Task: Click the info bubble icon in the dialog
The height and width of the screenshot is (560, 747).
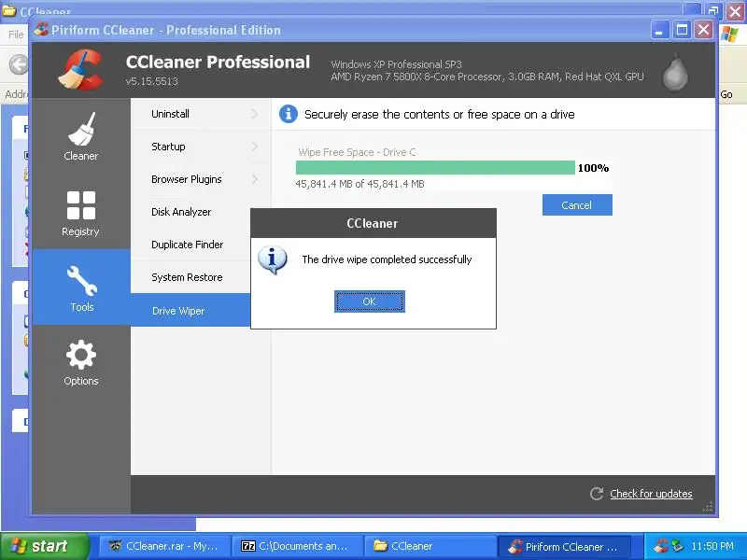Action: (x=272, y=260)
